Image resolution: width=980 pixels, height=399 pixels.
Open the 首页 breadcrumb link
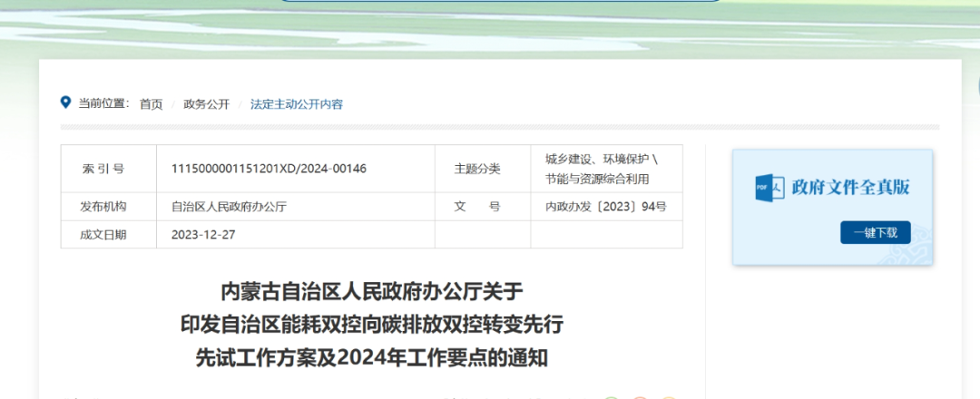[151, 104]
